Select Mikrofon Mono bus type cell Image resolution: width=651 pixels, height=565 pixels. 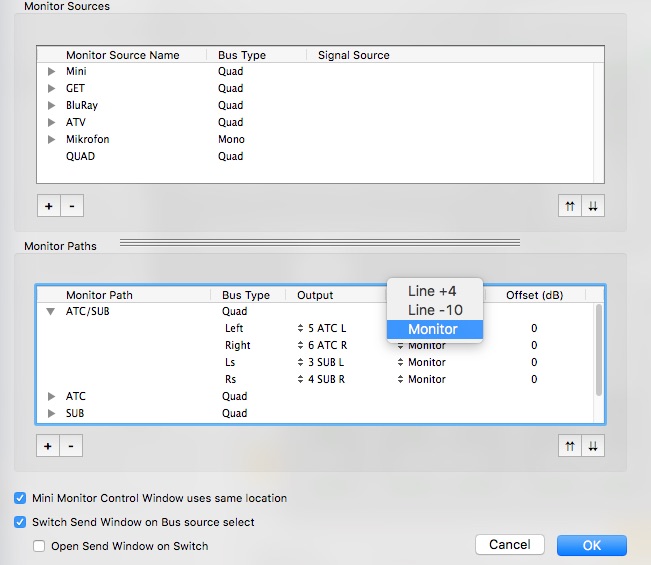point(231,139)
